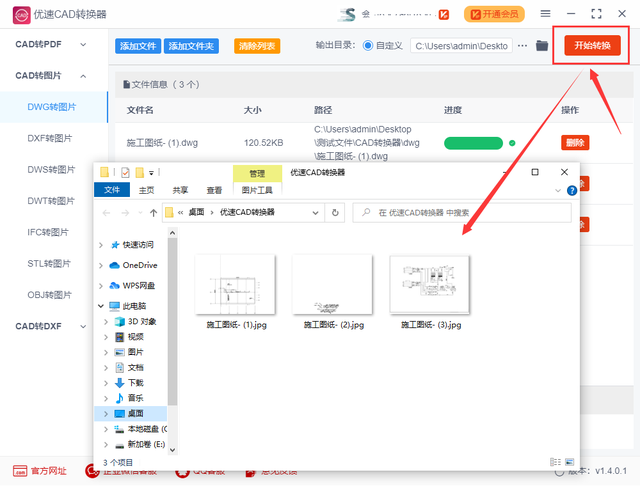Screen dimensions: 640x486
Task: Click the 视频 film icon
Action: [x=120, y=337]
